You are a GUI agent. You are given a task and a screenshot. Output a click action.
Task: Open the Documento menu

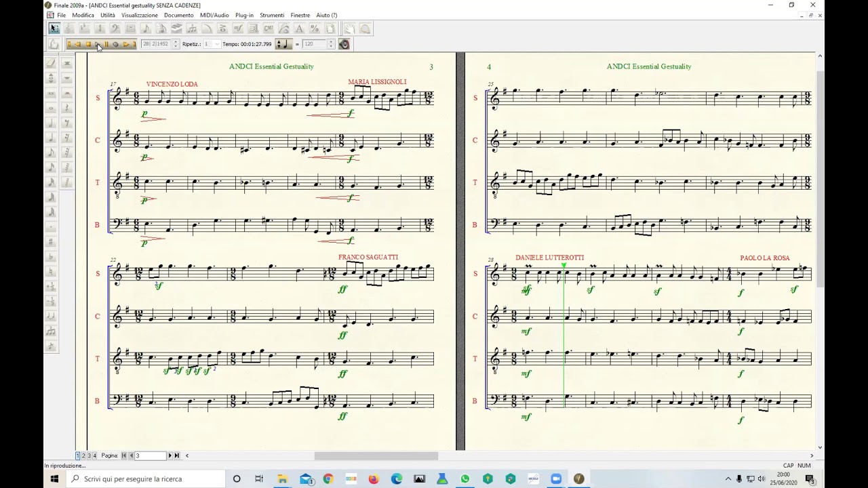(x=178, y=15)
